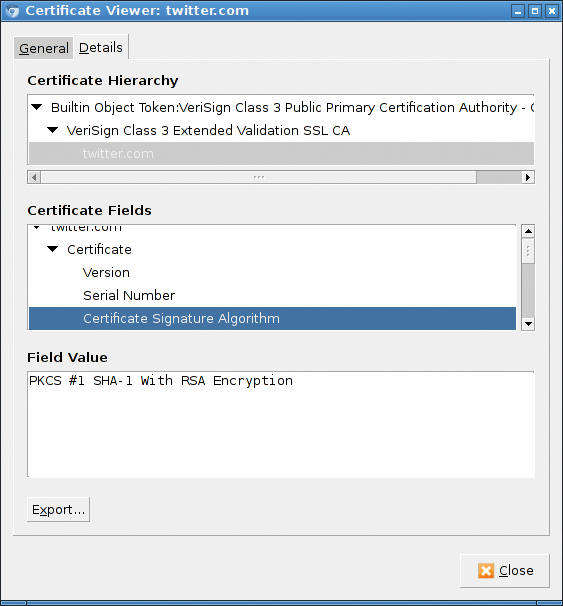Click the Export... button
563x606 pixels.
click(x=58, y=509)
